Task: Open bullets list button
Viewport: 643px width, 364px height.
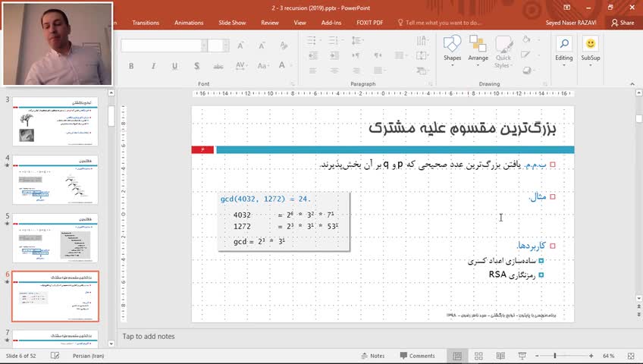Action: click(313, 40)
